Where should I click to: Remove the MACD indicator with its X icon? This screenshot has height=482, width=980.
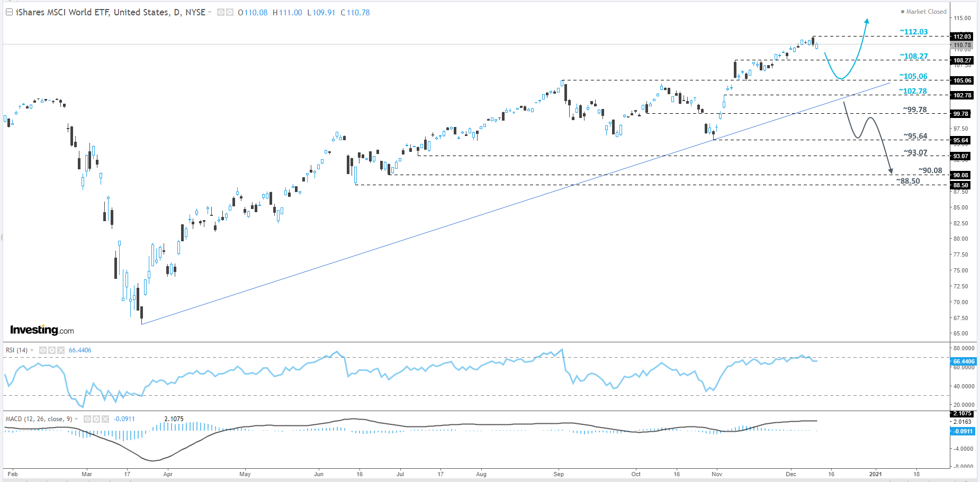point(105,419)
